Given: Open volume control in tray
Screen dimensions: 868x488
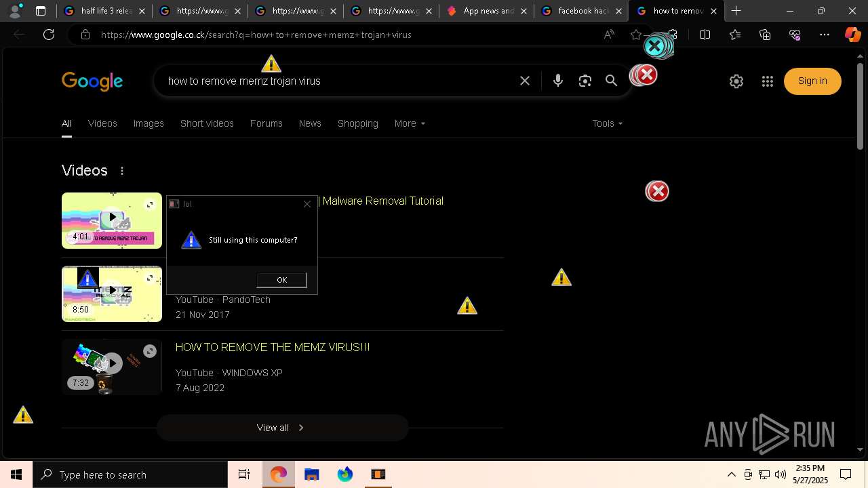Looking at the screenshot, I should (781, 474).
